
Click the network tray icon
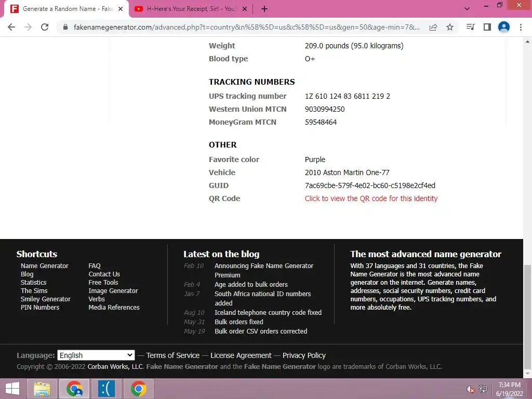[483, 389]
